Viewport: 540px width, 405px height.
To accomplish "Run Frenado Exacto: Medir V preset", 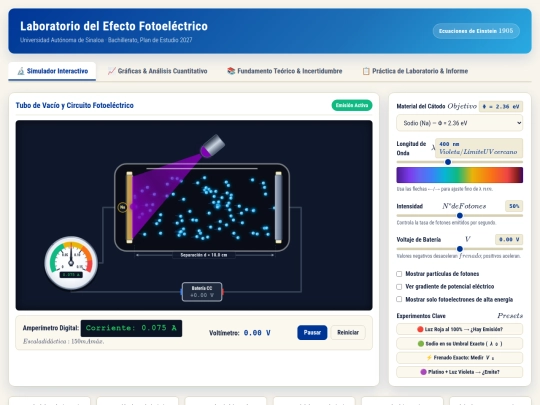I will (459, 358).
